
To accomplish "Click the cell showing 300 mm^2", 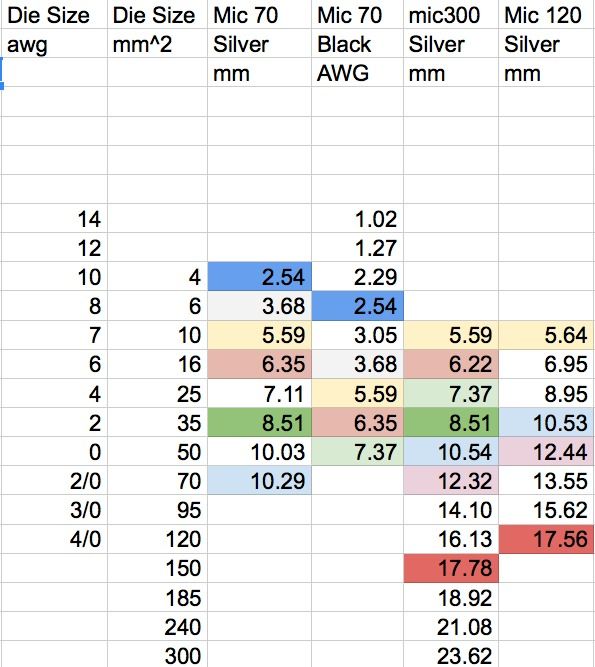I will (x=157, y=655).
